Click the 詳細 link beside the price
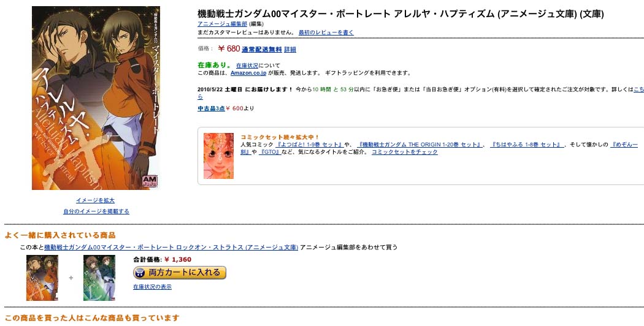The width and height of the screenshot is (644, 326). click(290, 50)
